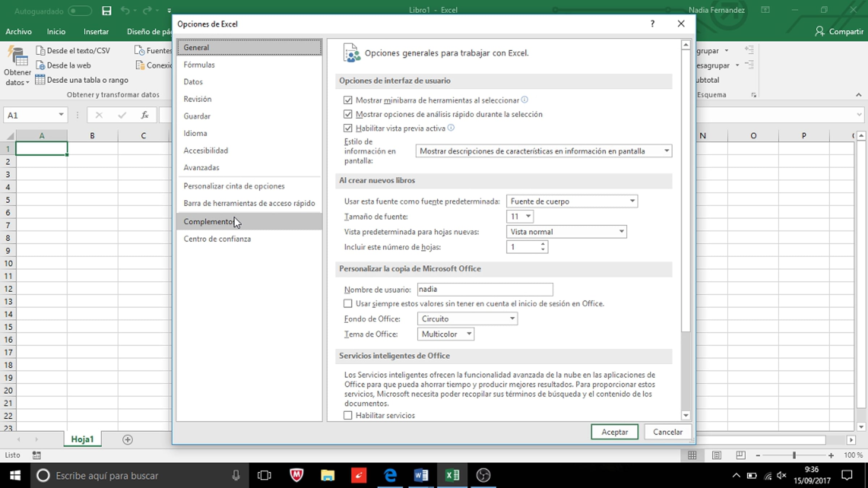
Task: Click the info icon beside minibarra option
Action: pyautogui.click(x=524, y=99)
